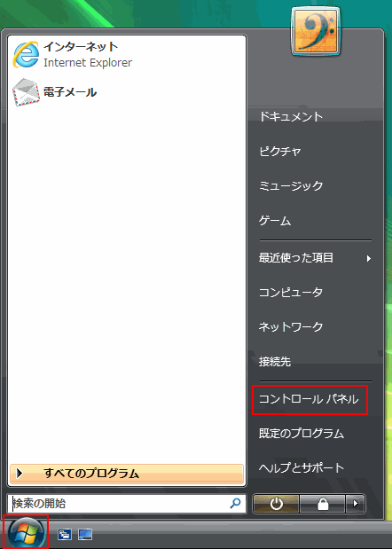The image size is (392, 549).
Task: Open ネットワーク
Action: pos(291,326)
